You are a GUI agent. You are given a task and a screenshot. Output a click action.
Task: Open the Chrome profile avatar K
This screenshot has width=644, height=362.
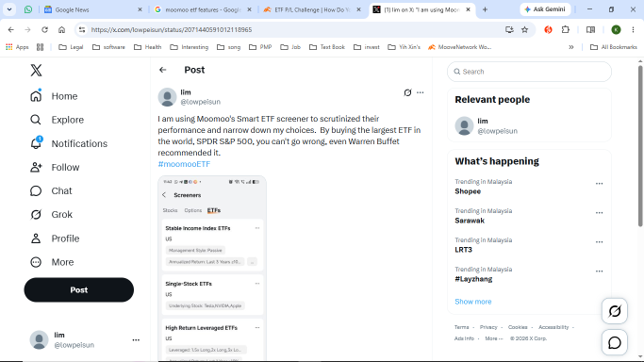(x=616, y=29)
